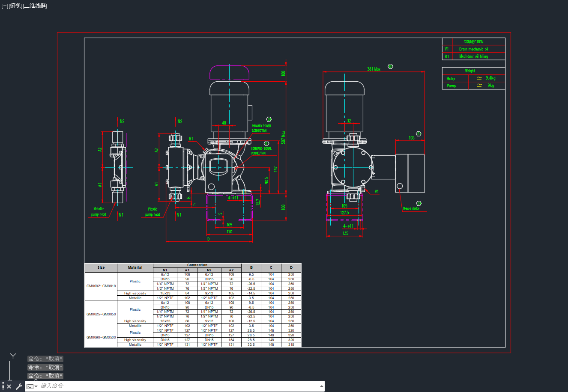
Task: Open the [-] viewport controls menu
Action: (5, 6)
